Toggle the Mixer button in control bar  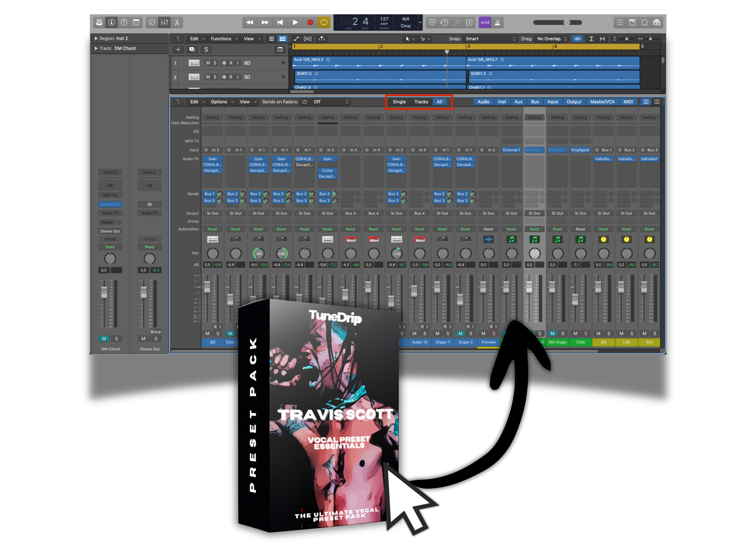[164, 22]
